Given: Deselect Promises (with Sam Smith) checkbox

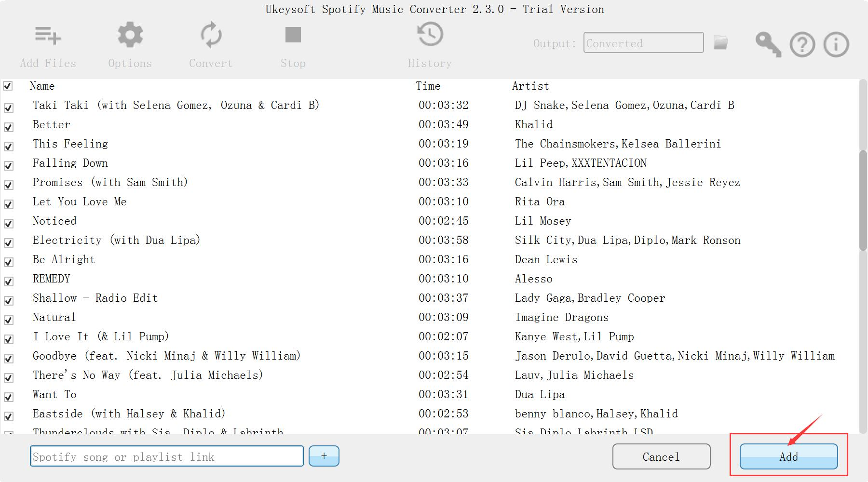Looking at the screenshot, I should (8, 185).
